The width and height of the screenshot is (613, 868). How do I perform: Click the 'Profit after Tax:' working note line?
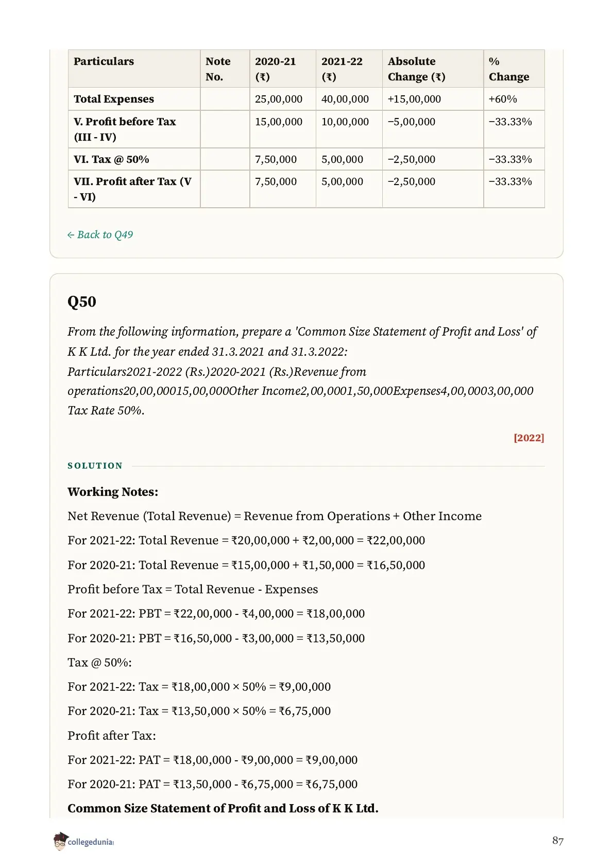pyautogui.click(x=112, y=736)
